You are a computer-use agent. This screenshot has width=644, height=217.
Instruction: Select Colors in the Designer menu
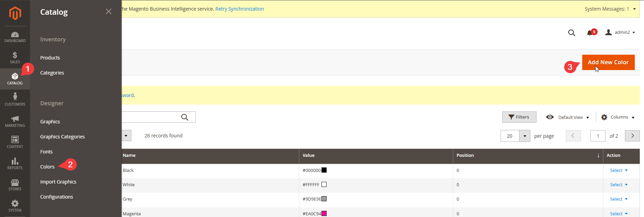[47, 167]
